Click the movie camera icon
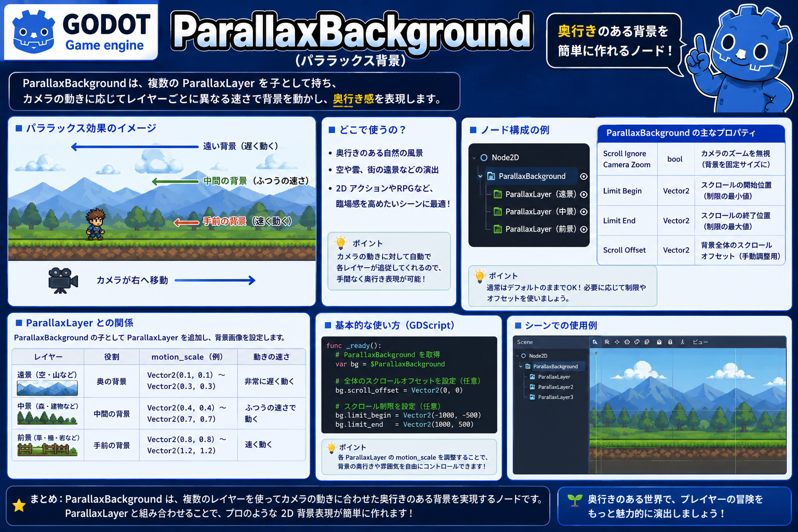The height and width of the screenshot is (532, 798). click(x=63, y=281)
